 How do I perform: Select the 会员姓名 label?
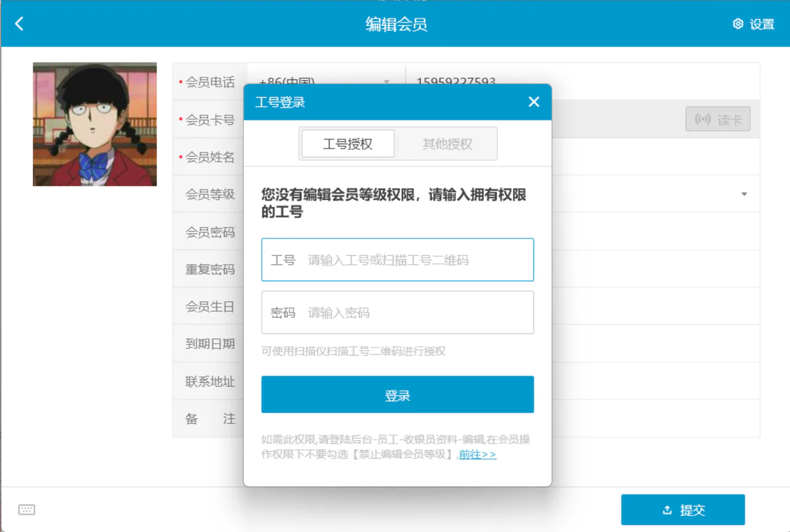(210, 157)
